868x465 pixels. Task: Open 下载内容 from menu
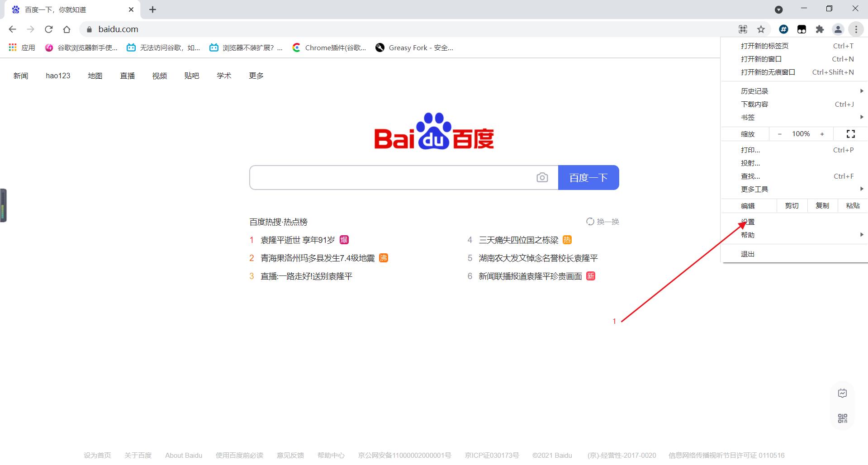click(794, 104)
